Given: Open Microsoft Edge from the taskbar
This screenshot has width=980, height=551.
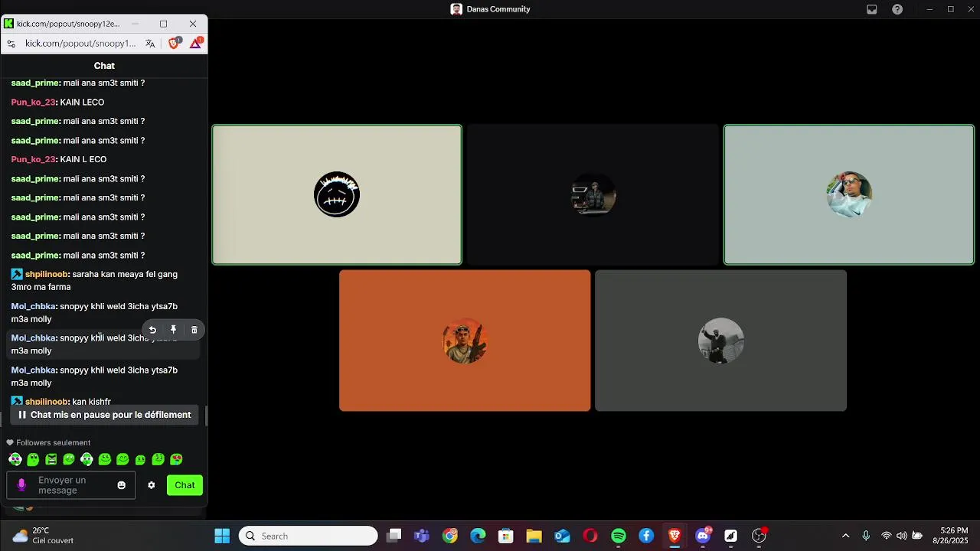Looking at the screenshot, I should pyautogui.click(x=478, y=536).
